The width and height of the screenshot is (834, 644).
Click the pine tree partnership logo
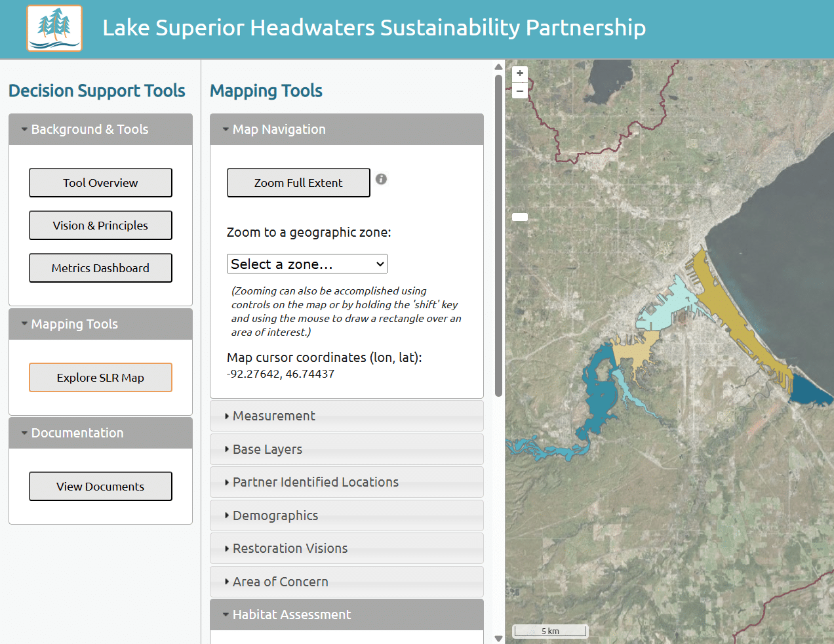(54, 28)
